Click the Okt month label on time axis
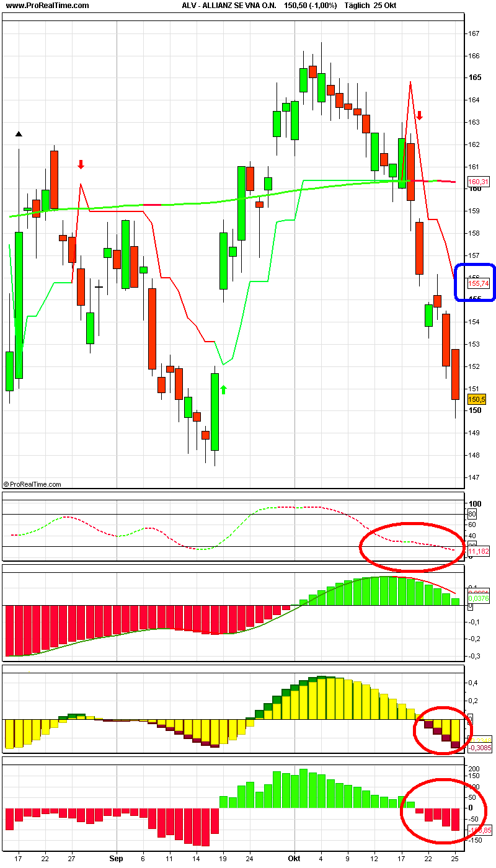The image size is (496, 868). point(294,859)
